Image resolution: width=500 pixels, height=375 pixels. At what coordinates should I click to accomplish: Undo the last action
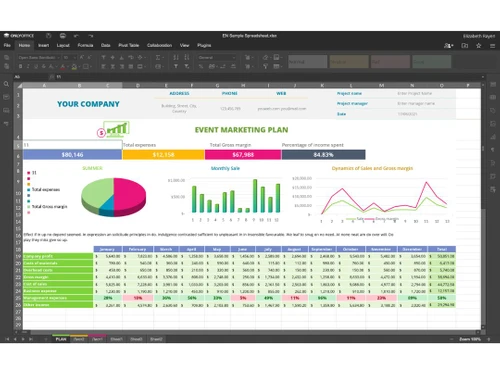(x=76, y=36)
